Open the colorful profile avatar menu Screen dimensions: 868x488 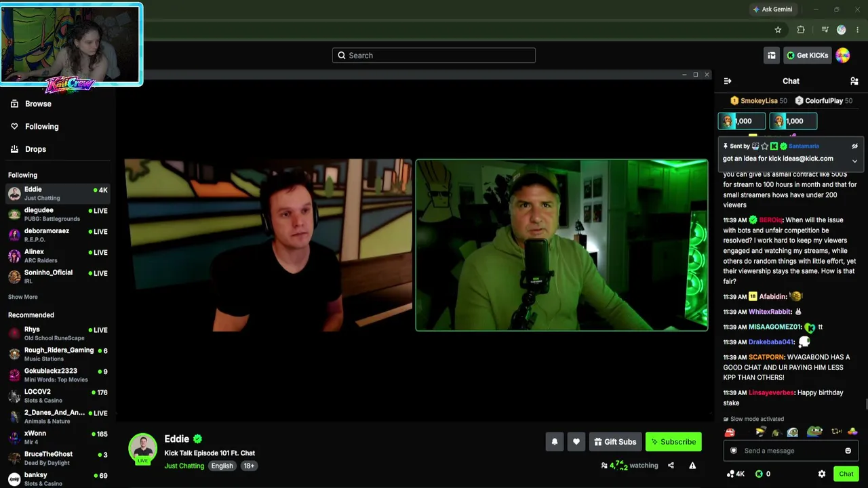tap(843, 56)
